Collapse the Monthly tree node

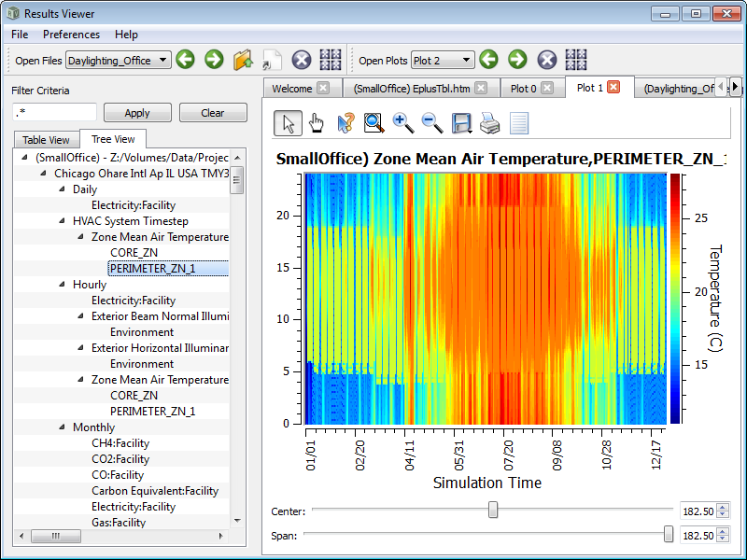(62, 427)
